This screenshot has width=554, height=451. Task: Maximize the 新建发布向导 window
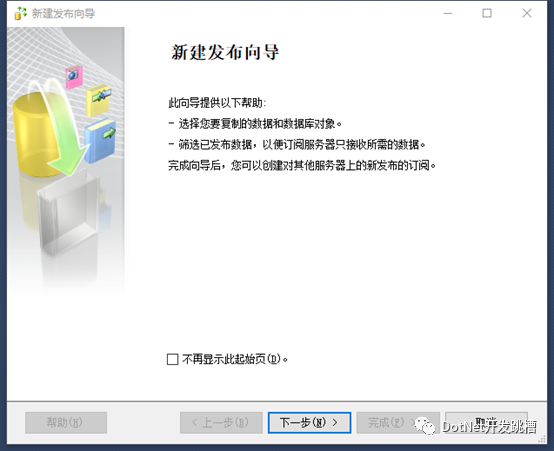487,13
